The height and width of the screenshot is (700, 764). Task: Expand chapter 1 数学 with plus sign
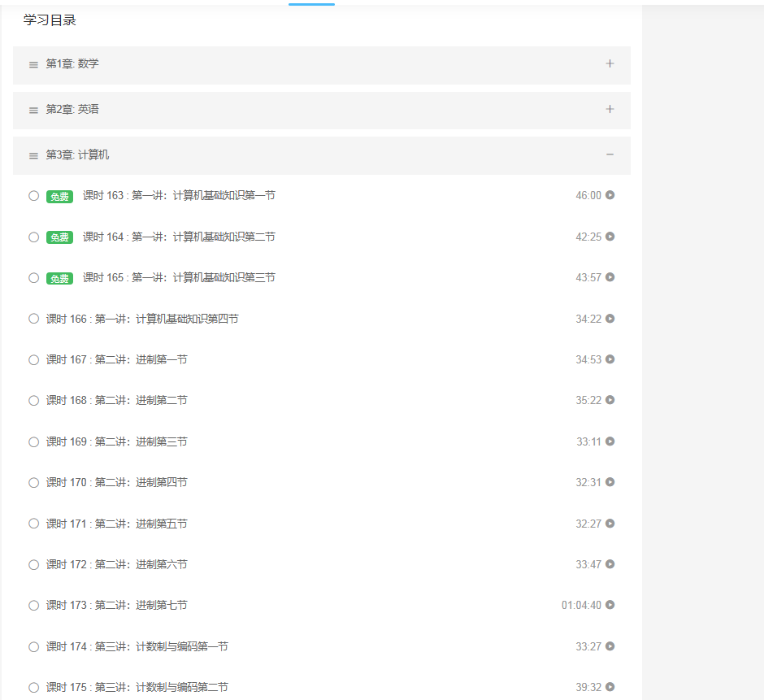click(x=610, y=63)
